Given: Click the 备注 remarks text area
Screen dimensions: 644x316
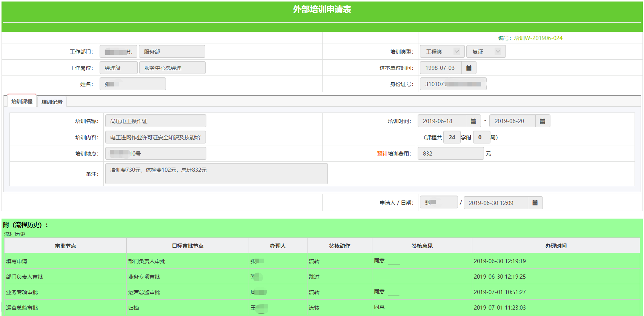Looking at the screenshot, I should click(x=216, y=174).
